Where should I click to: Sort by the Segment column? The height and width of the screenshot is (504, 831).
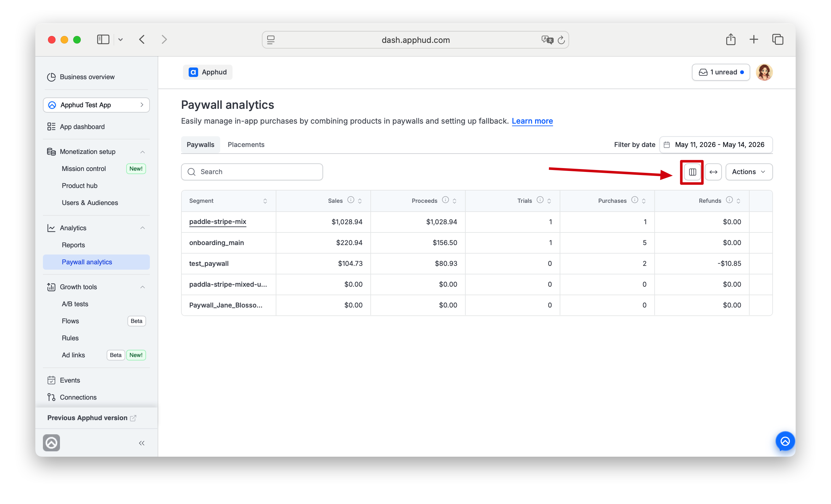click(265, 201)
